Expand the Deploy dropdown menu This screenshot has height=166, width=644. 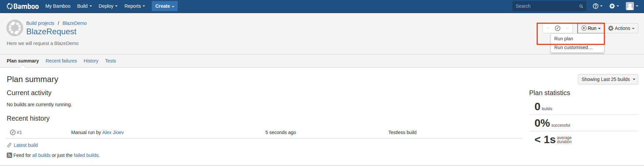click(108, 6)
